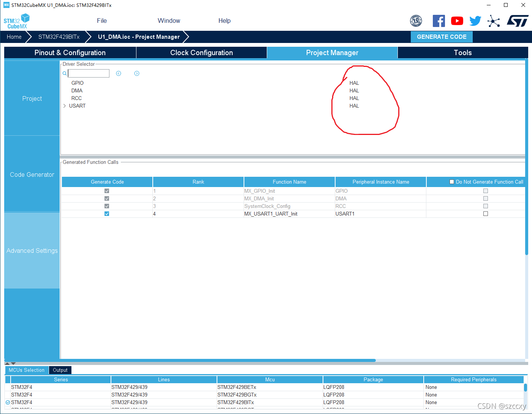Click the Generate Code column header

[x=107, y=182]
